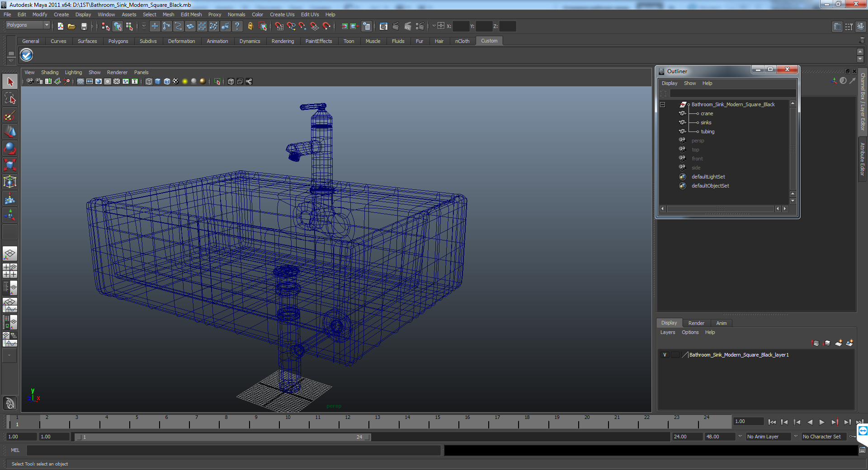Move selected layer down icon

pyautogui.click(x=827, y=343)
